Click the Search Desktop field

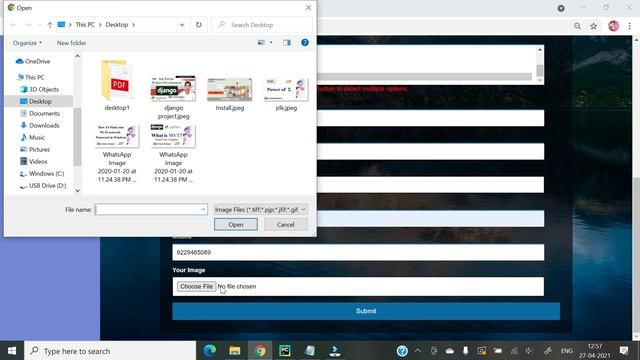pyautogui.click(x=262, y=25)
